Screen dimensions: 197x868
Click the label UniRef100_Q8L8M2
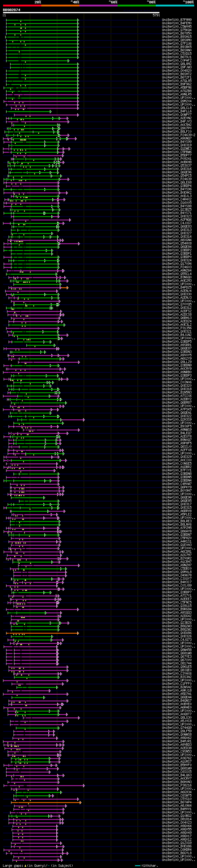point(177,64)
